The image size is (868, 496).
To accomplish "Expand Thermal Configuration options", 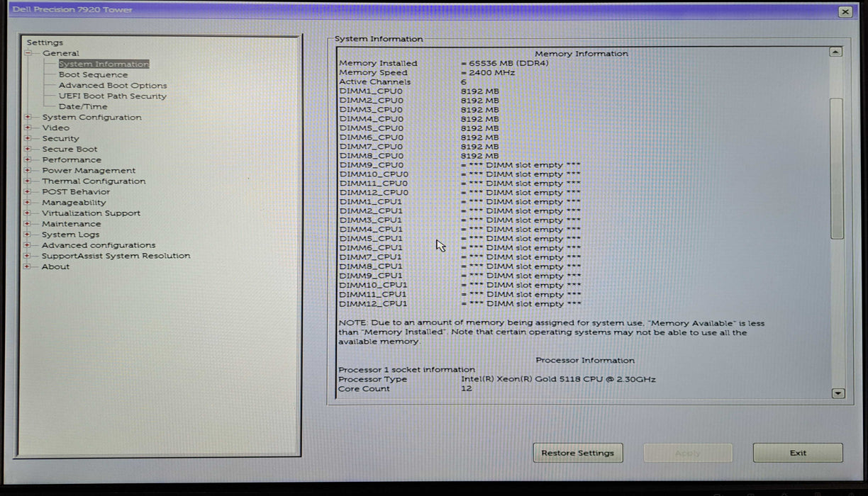I will click(27, 181).
